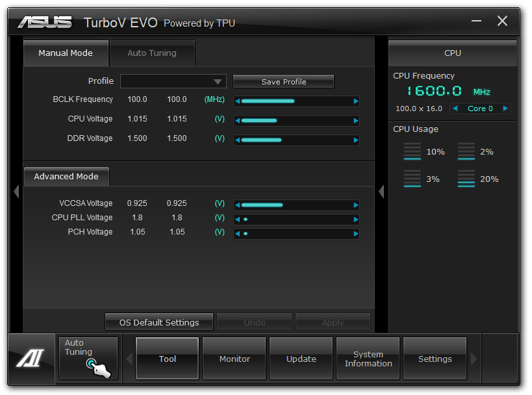Click the Save Profile button
The height and width of the screenshot is (395, 532).
pos(284,82)
